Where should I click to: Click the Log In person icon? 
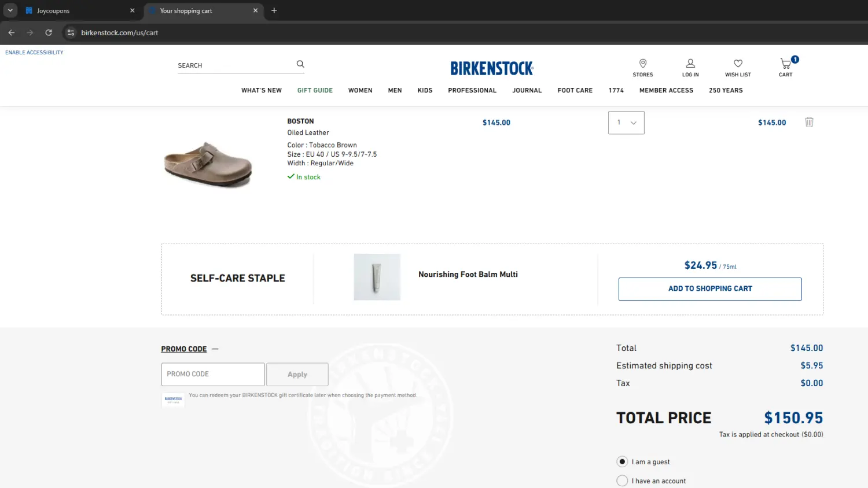point(690,64)
